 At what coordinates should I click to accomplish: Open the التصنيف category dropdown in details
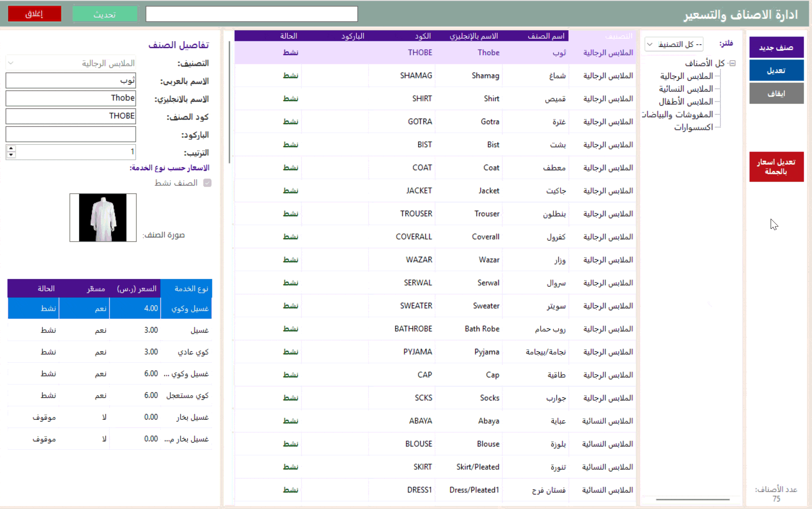click(71, 63)
